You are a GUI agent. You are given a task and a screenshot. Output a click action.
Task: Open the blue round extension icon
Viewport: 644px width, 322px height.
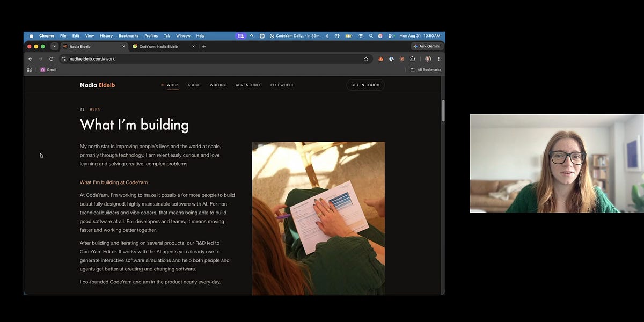[391, 59]
